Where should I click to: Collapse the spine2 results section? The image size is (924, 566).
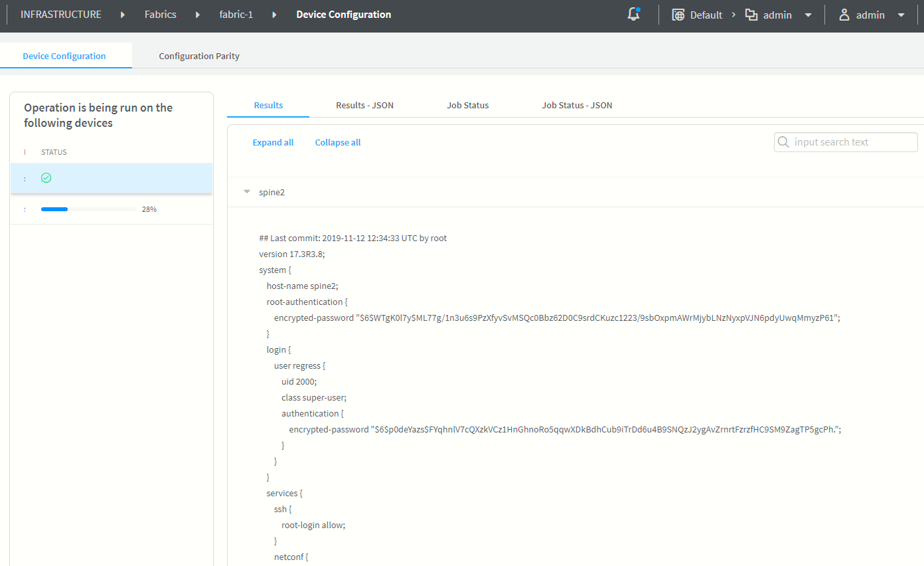coord(247,192)
